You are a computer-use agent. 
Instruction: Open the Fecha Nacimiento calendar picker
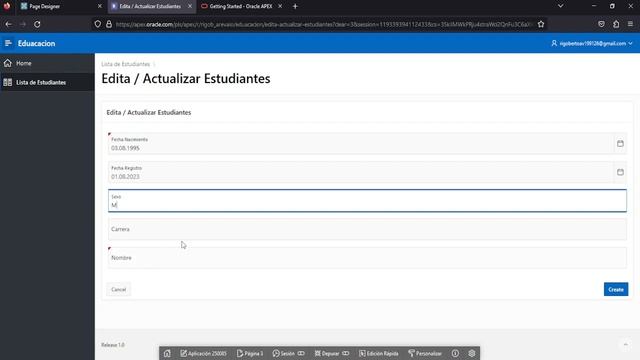(620, 144)
